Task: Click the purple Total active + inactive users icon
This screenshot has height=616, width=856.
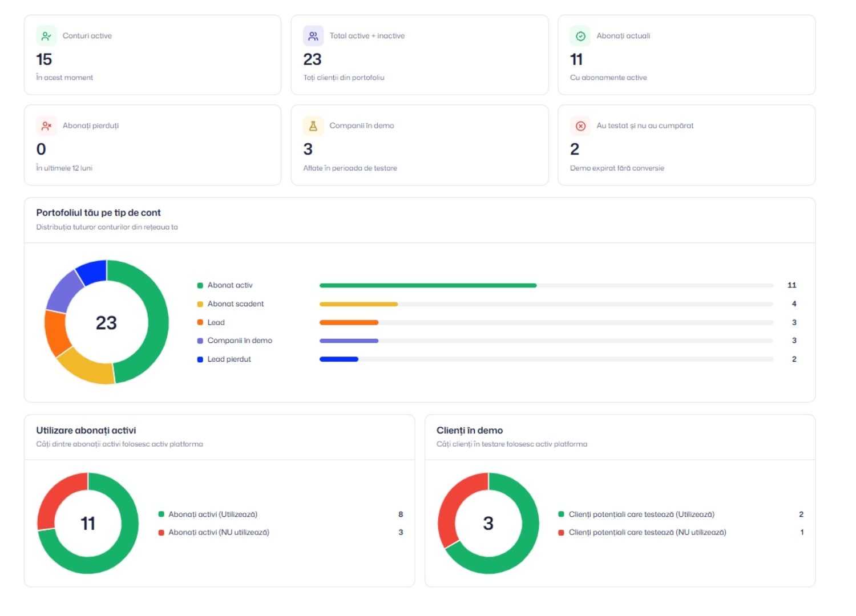Action: (313, 36)
